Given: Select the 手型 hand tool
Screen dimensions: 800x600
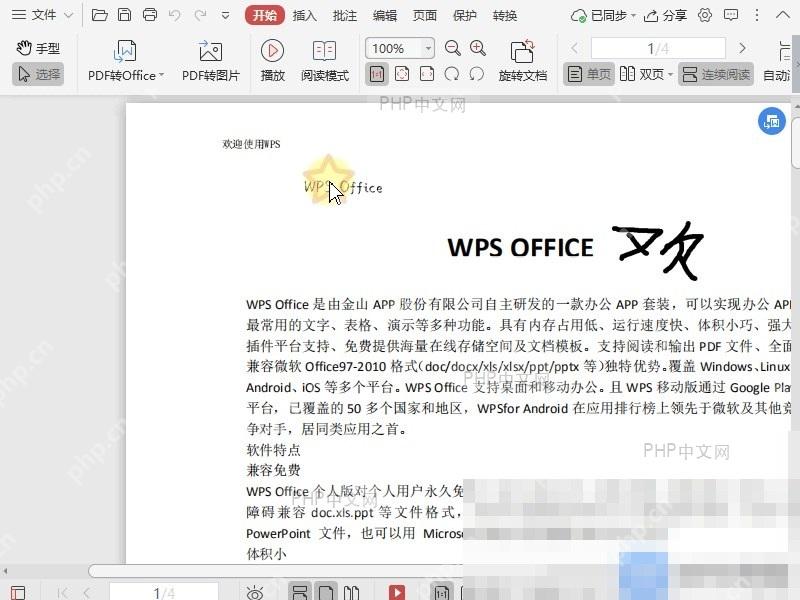Looking at the screenshot, I should (38, 48).
